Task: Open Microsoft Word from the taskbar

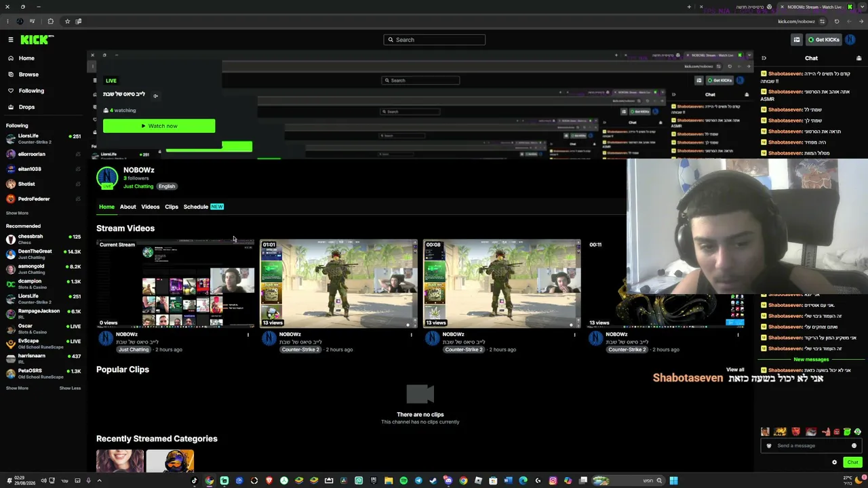Action: pyautogui.click(x=508, y=481)
